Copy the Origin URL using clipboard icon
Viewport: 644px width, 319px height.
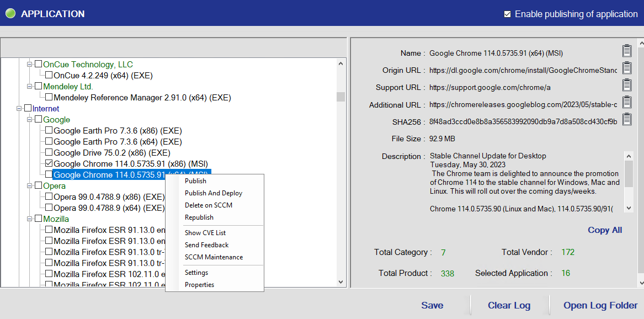point(626,68)
